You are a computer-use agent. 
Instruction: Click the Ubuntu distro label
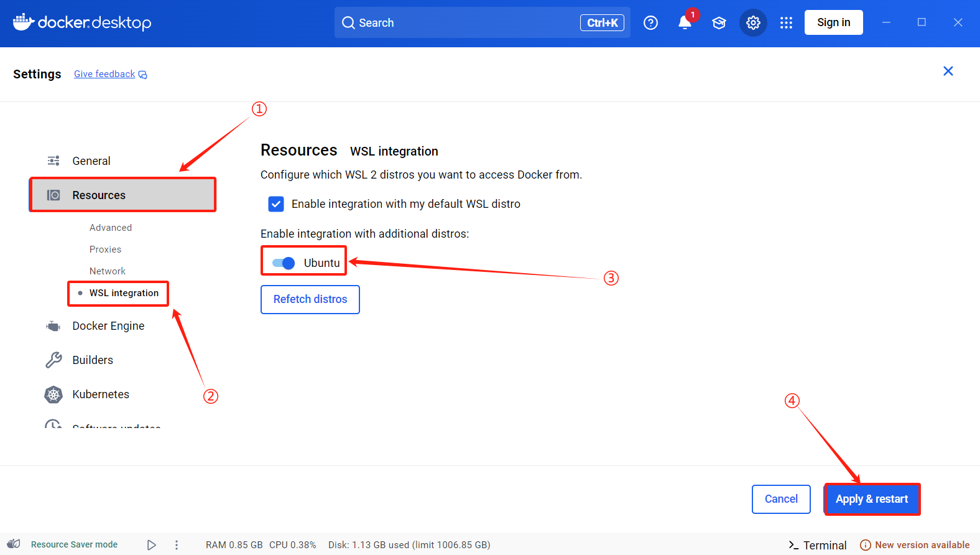321,263
